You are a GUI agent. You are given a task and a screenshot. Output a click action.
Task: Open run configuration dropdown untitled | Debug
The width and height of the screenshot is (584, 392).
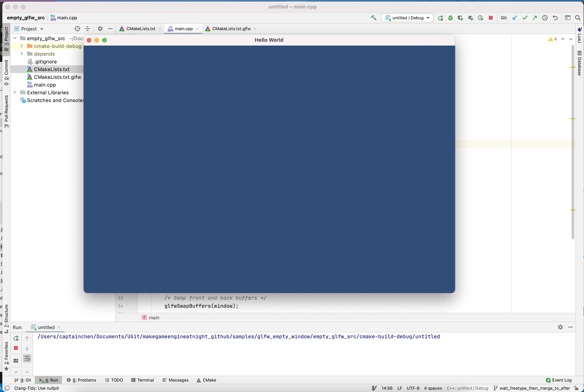pyautogui.click(x=407, y=18)
